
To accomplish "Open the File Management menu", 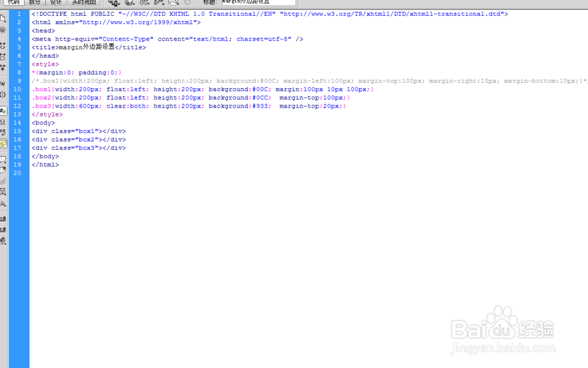I will click(145, 2).
